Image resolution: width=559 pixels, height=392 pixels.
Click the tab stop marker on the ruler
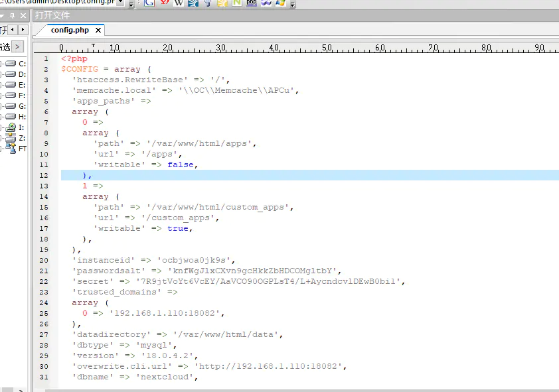pyautogui.click(x=93, y=46)
